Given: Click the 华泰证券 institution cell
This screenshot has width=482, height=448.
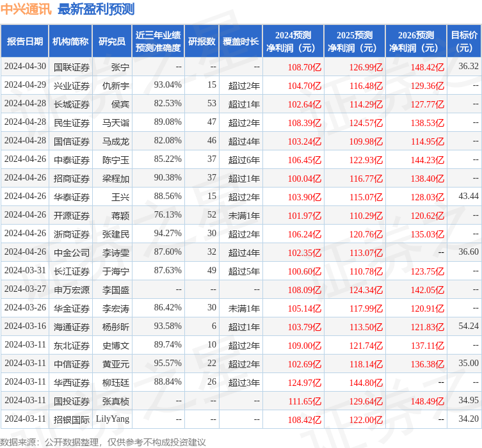Looking at the screenshot, I should [72, 197].
